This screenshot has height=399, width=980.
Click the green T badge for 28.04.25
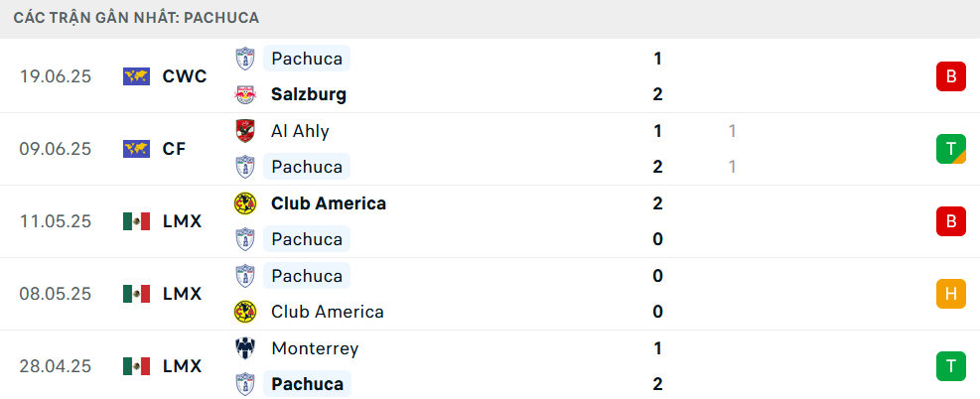[x=950, y=366]
